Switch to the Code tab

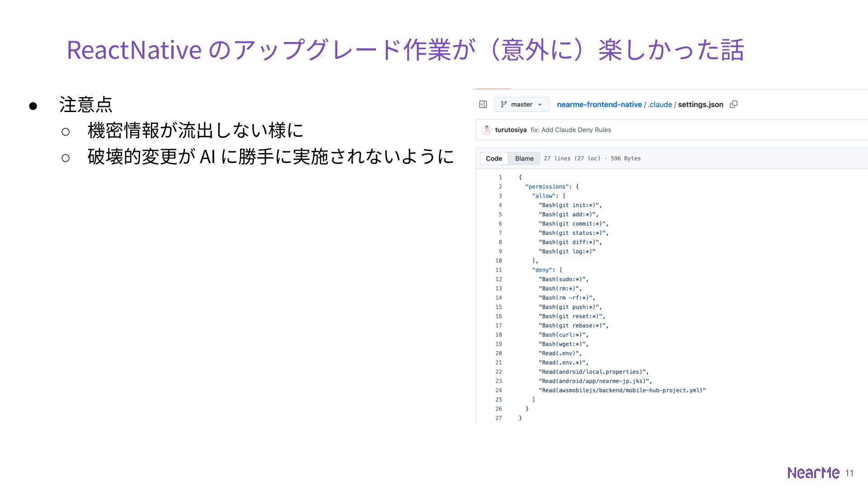click(494, 159)
